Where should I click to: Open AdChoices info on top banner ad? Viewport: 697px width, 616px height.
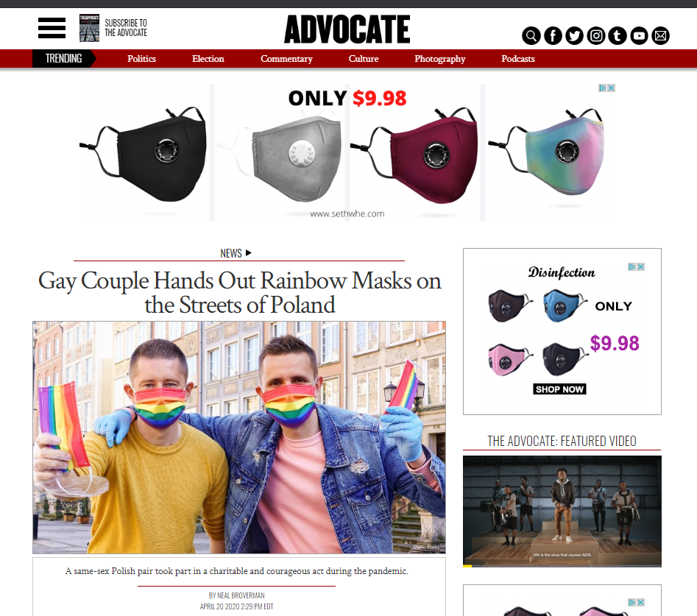tap(602, 88)
